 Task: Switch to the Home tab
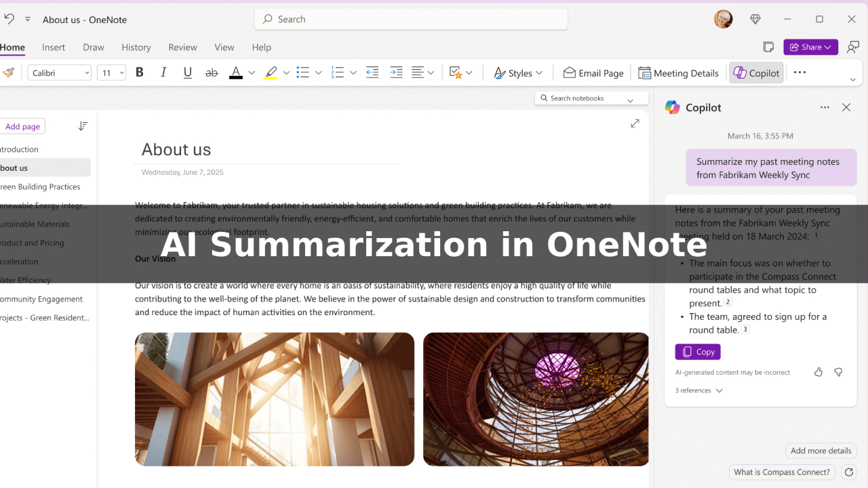click(x=12, y=47)
